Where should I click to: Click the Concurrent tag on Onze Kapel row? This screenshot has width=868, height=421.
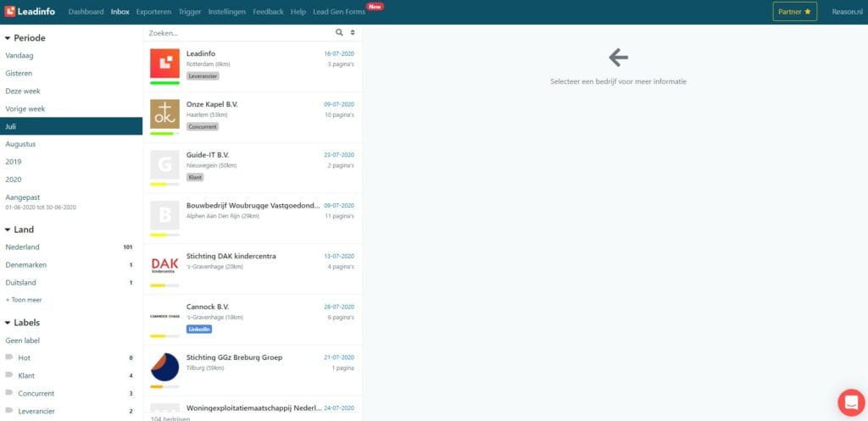(x=203, y=127)
